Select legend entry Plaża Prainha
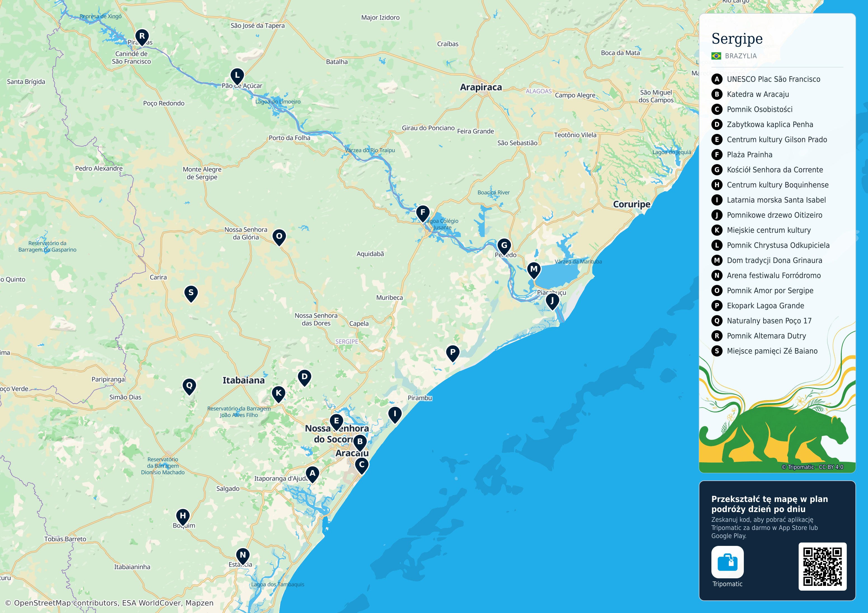The width and height of the screenshot is (868, 613). pos(750,155)
